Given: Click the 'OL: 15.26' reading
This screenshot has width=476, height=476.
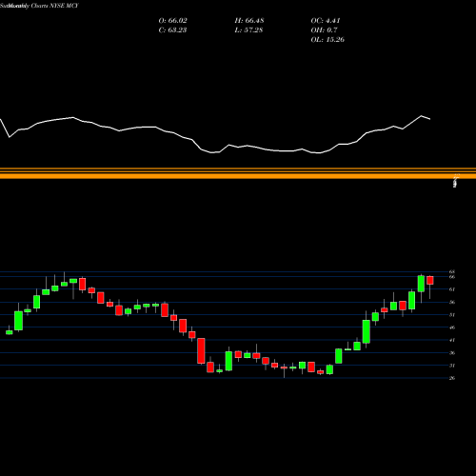Looking at the screenshot, I should tap(327, 40).
